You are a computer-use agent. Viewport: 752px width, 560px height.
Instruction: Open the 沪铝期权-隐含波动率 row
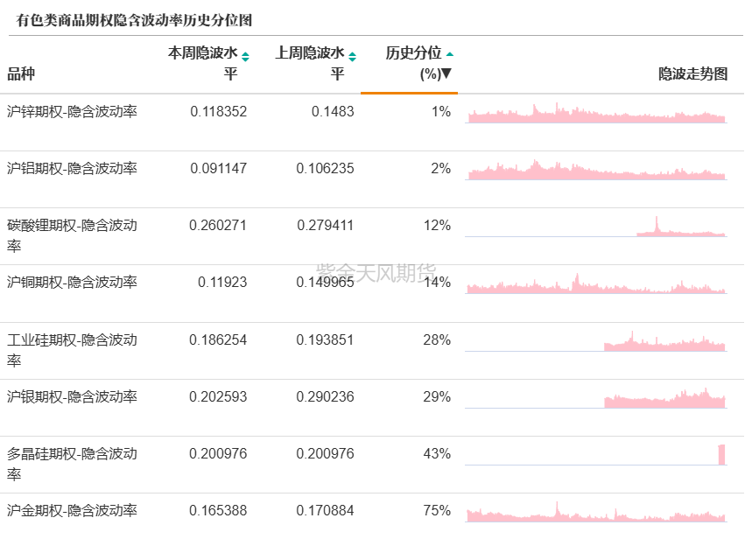(372, 179)
